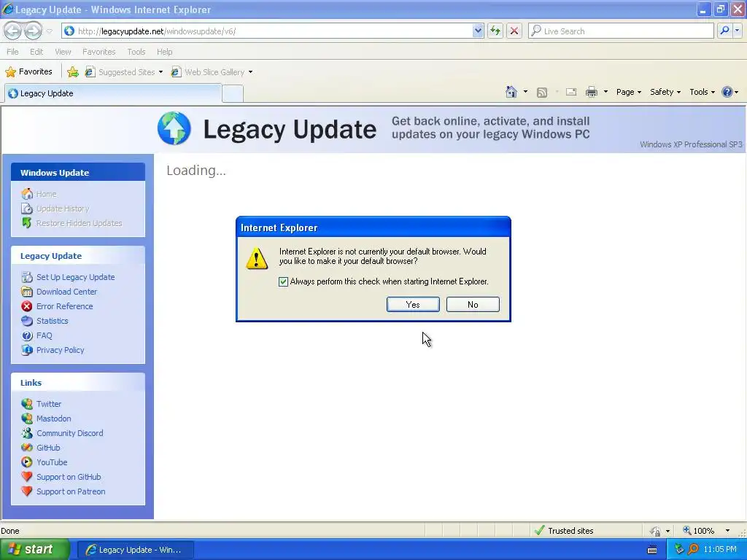Click Yes in the default browser dialog
This screenshot has height=560, width=747.
pos(413,305)
